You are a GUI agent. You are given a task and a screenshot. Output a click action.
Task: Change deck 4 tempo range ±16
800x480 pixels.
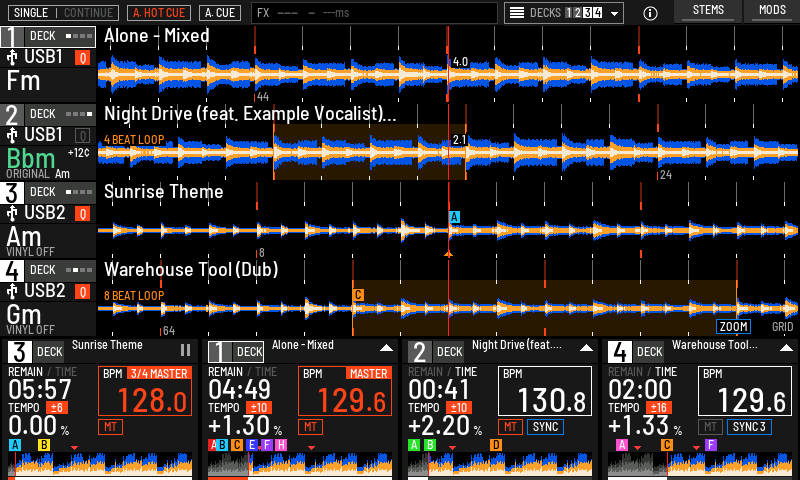659,408
